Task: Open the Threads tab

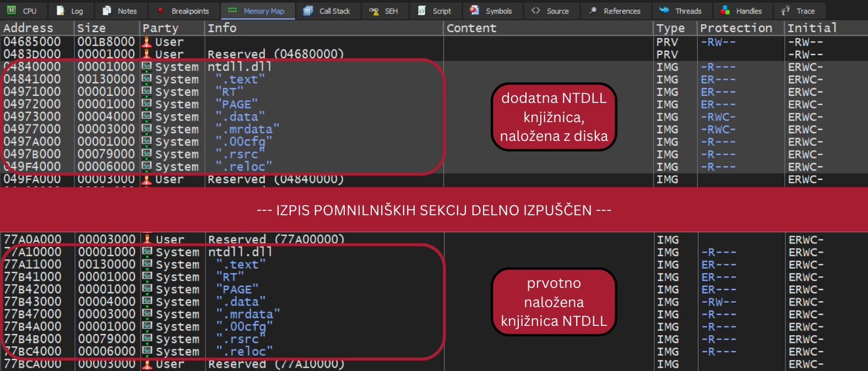Action: (681, 10)
